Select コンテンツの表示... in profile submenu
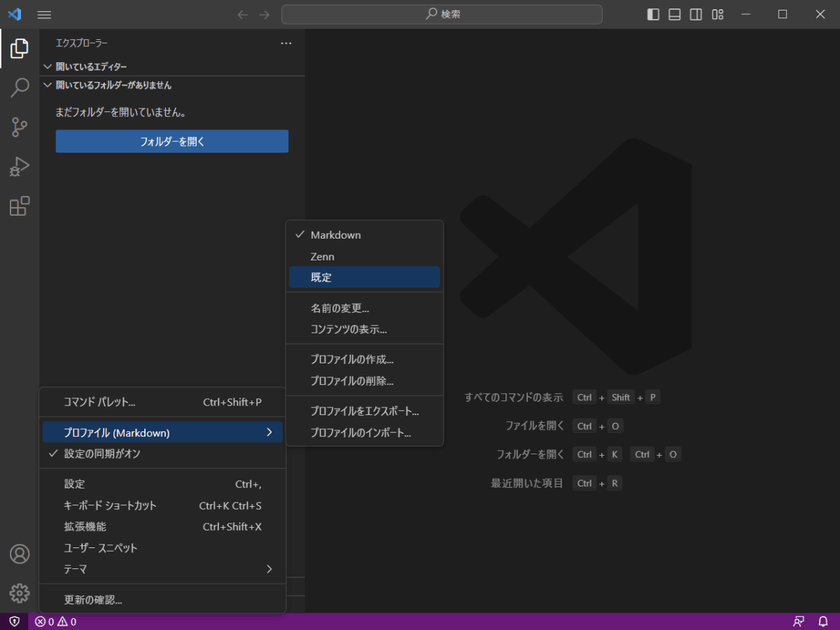The image size is (840, 630). [365, 329]
